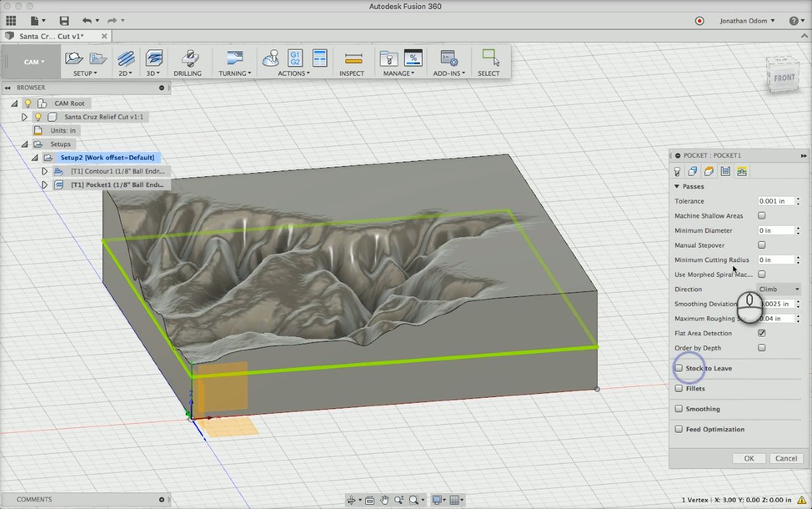Click the Tolerance input field
This screenshot has height=509, width=812.
(x=776, y=201)
